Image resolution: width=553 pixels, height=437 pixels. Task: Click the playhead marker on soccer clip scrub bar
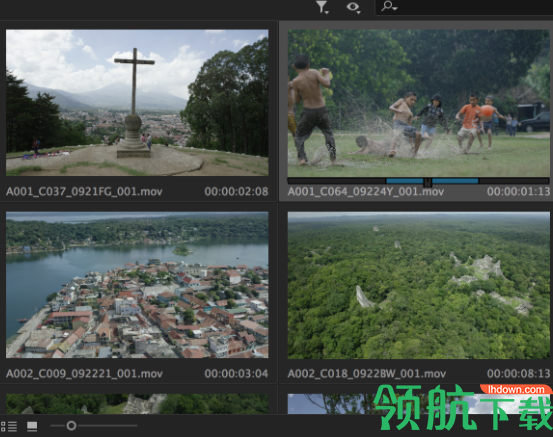(427, 182)
